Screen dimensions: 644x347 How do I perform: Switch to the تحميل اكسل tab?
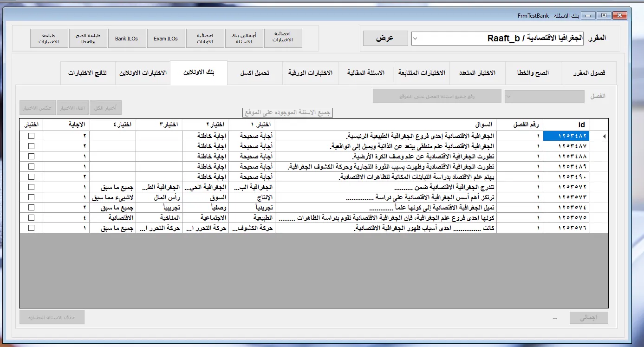[x=254, y=73]
